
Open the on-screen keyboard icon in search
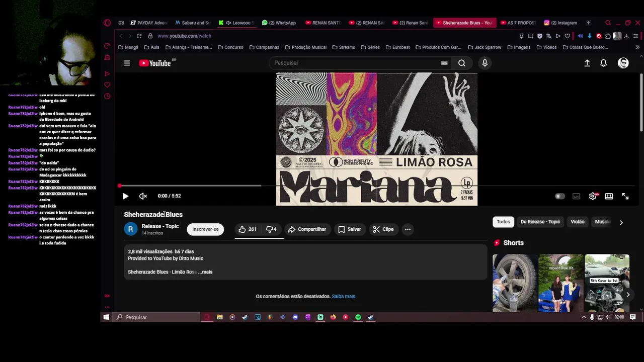444,63
